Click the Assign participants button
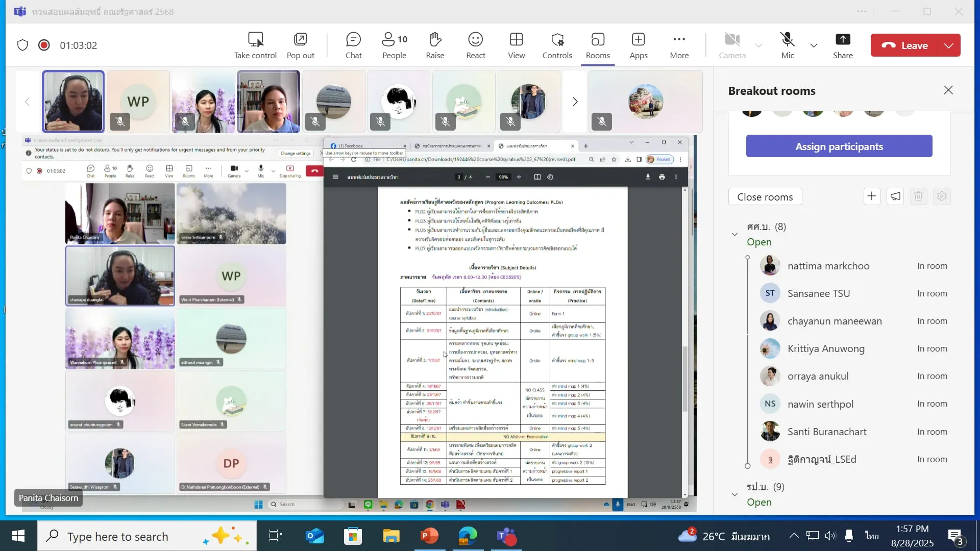Image resolution: width=980 pixels, height=551 pixels. [x=839, y=146]
